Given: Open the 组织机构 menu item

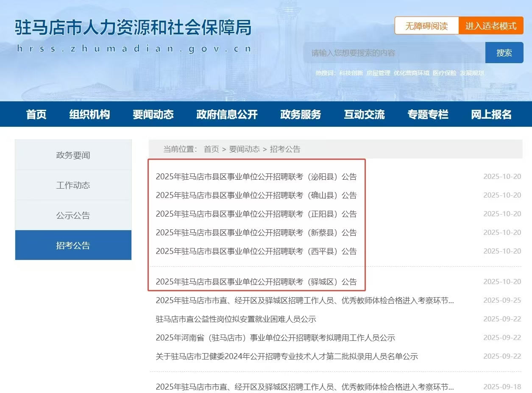Looking at the screenshot, I should coord(89,114).
